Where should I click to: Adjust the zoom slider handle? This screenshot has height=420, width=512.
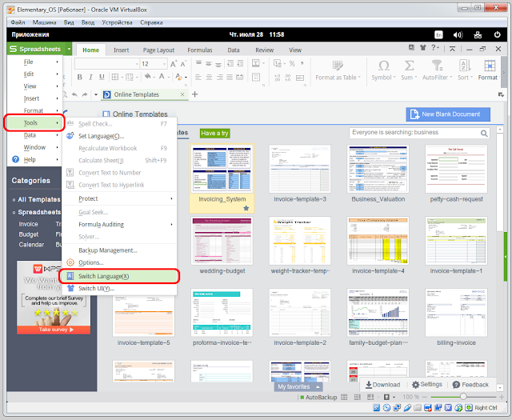pyautogui.click(x=463, y=397)
